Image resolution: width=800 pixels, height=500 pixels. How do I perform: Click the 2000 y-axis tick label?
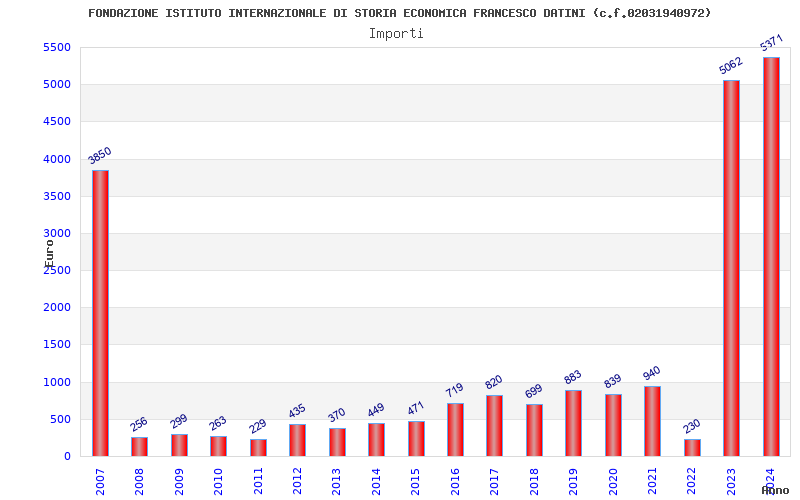pos(57,308)
